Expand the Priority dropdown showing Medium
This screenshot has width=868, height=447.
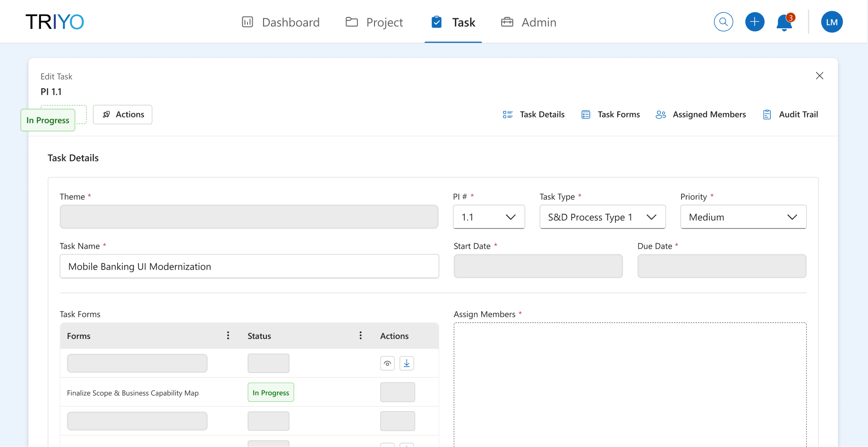click(x=742, y=217)
